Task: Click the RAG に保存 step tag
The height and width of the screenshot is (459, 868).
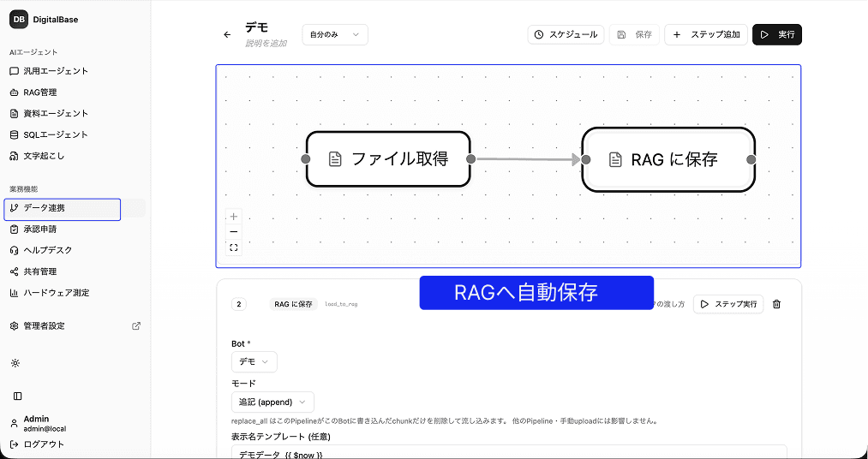Action: (293, 304)
